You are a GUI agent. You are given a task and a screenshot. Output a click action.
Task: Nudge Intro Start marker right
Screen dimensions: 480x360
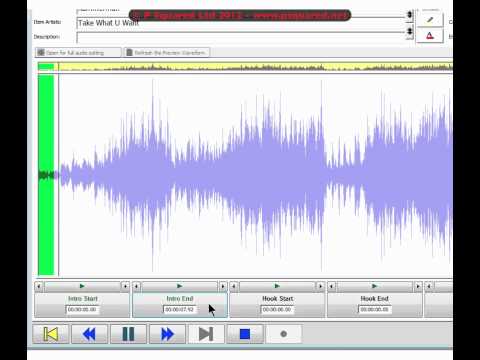125,286
